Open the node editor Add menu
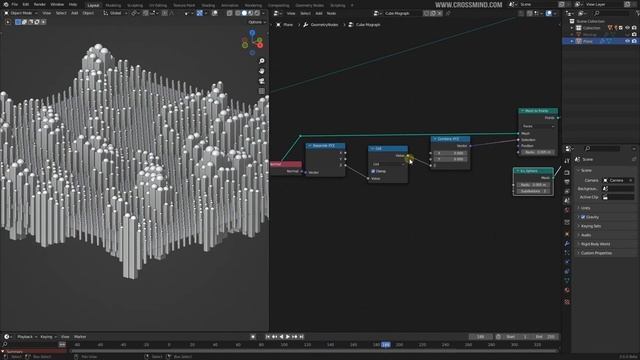The width and height of the screenshot is (640, 360). (319, 13)
